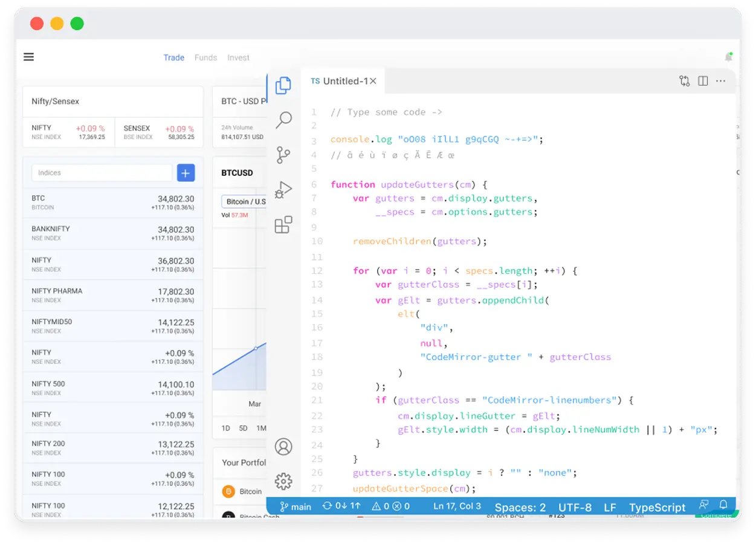
Task: Switch to the Funds tab
Action: point(205,57)
